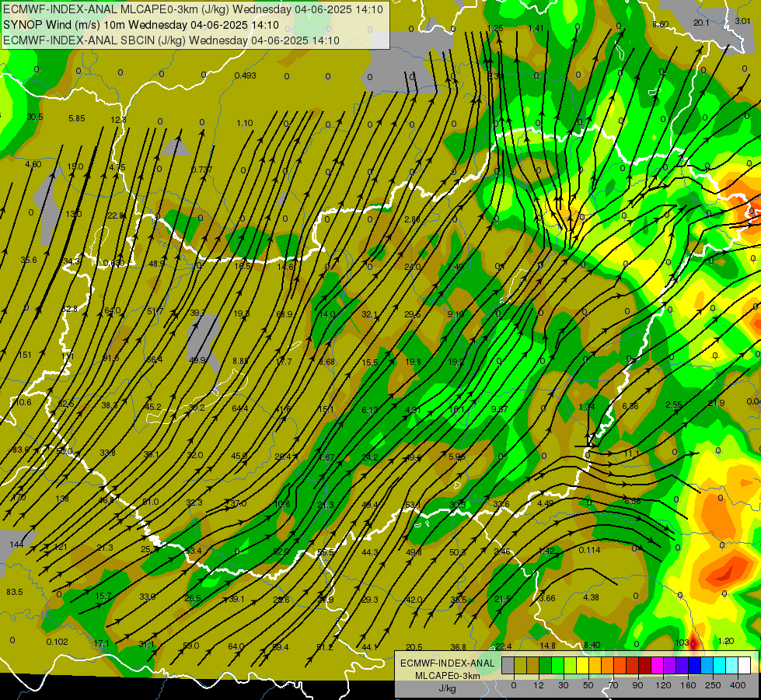The width and height of the screenshot is (761, 700).
Task: Click the map value 103
Action: click(682, 642)
